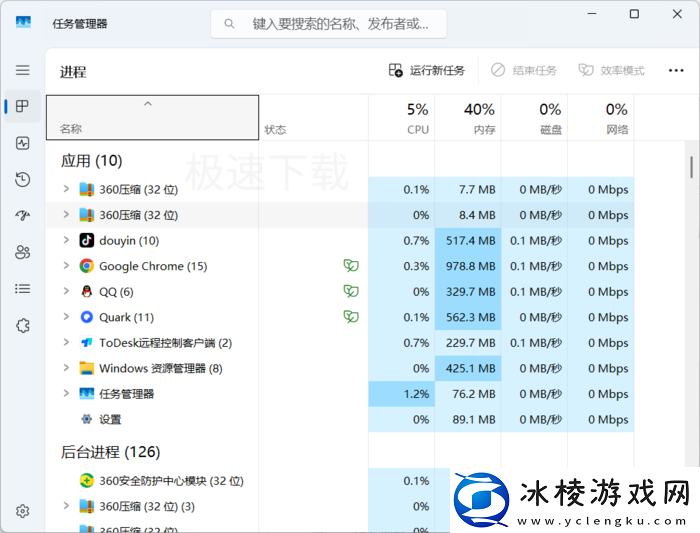
Task: Open the Users sidebar icon
Action: pos(22,252)
